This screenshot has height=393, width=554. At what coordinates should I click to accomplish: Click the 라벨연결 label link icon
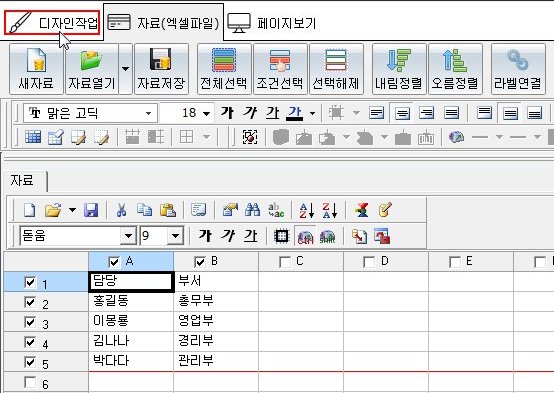[518, 69]
